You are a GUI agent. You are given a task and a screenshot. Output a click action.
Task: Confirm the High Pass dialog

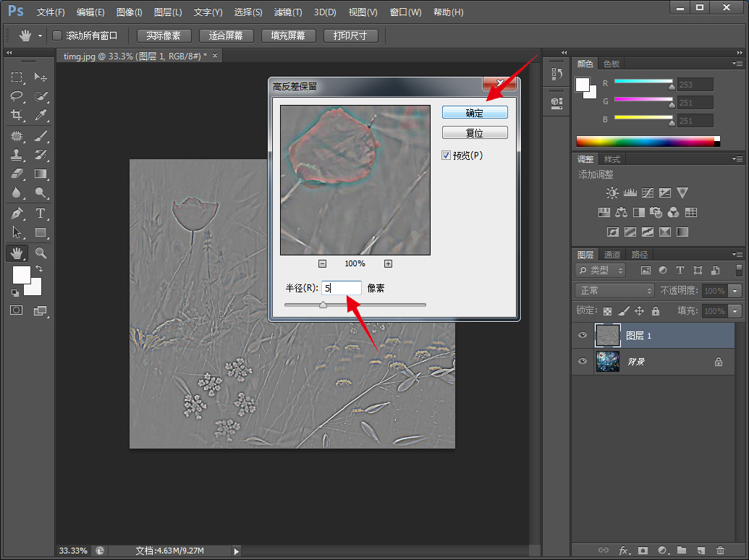tap(475, 113)
